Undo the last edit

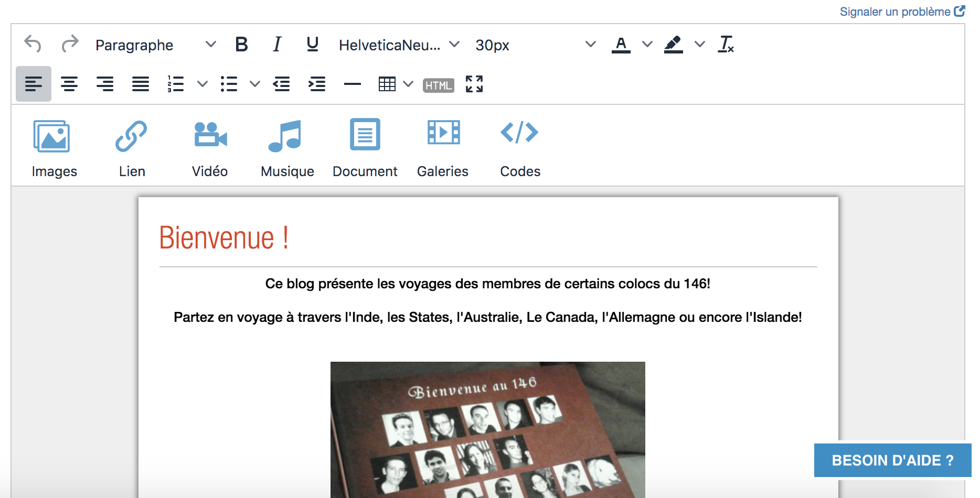point(33,44)
